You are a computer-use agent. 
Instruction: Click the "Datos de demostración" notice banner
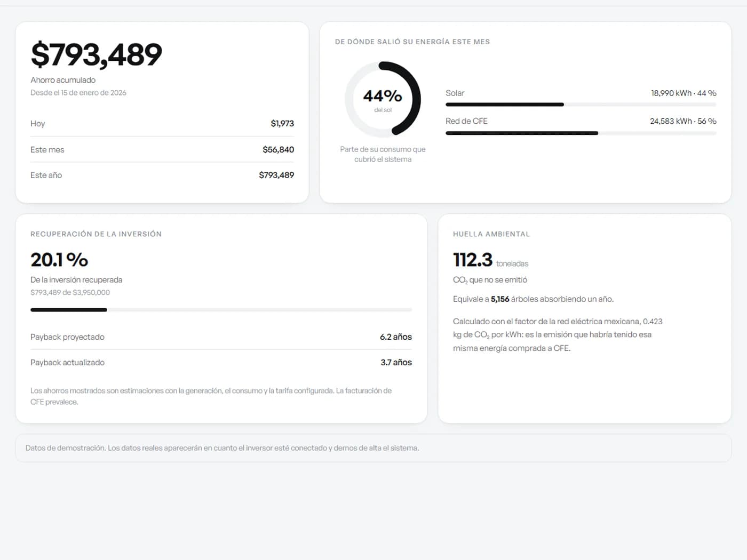click(x=373, y=448)
